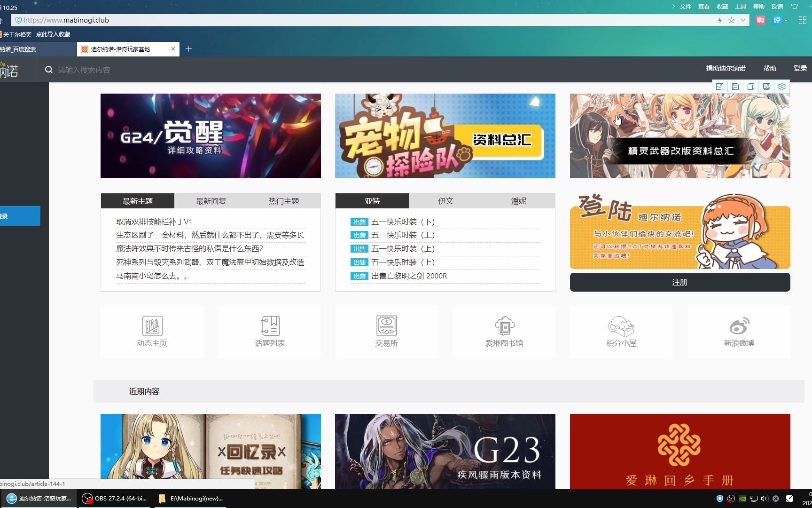Open the browser 帮助 menu
This screenshot has height=508, width=812.
[759, 7]
